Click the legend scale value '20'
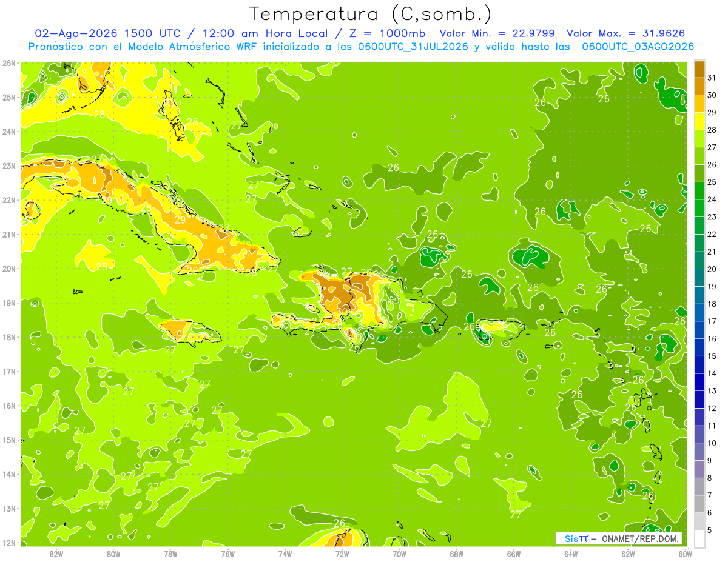728x562 pixels. coord(712,269)
